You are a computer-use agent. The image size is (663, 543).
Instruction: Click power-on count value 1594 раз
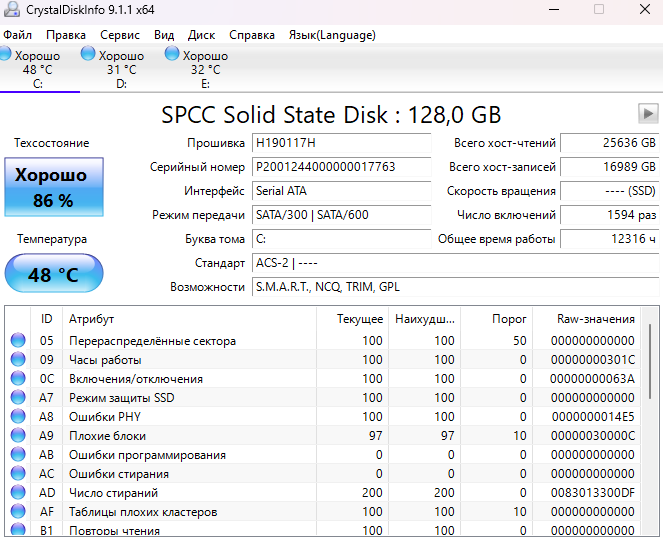tap(609, 215)
